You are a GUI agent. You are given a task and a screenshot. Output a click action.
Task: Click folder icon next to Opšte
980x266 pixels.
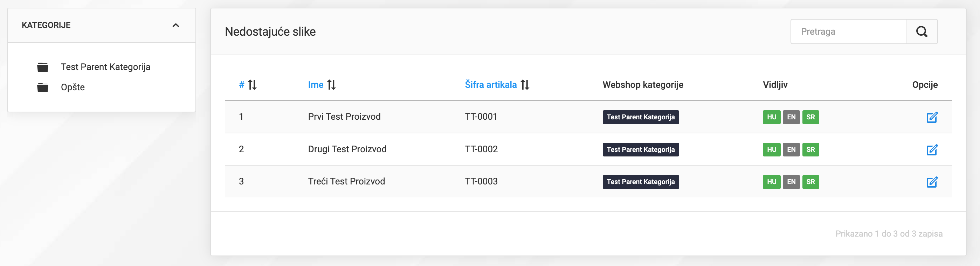(43, 87)
